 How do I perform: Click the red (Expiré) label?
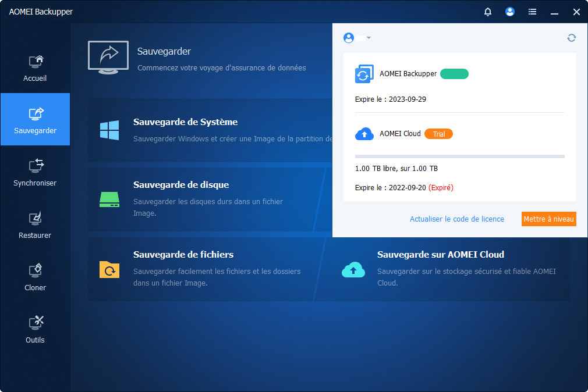point(441,188)
